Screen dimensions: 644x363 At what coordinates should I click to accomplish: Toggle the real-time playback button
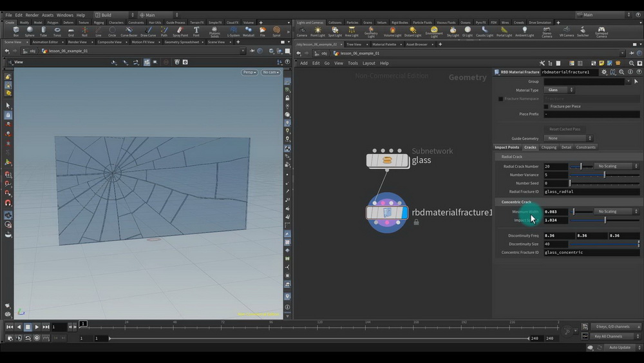[x=37, y=338]
